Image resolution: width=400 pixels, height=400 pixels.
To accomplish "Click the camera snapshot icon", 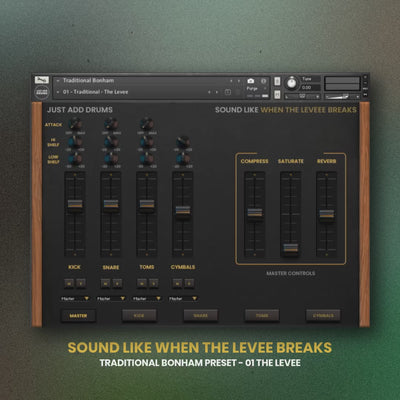I will tap(251, 81).
